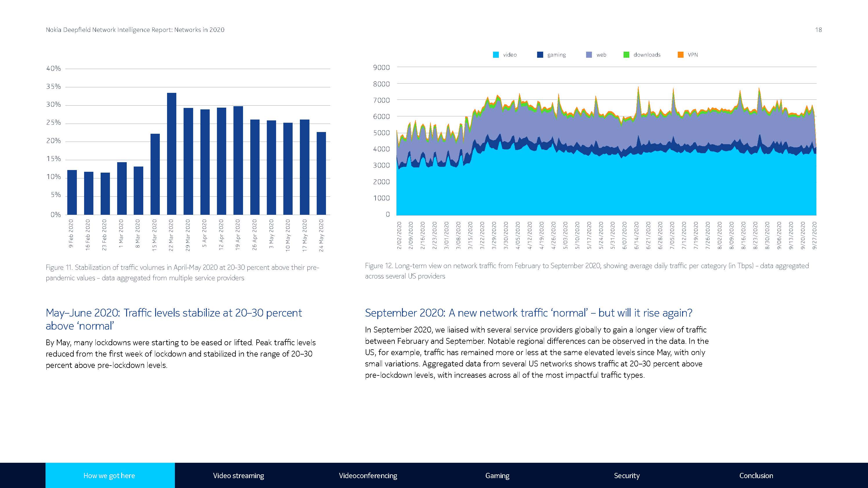Screen dimensions: 868x488
Task: Click the Nokia Deepfield report header title
Action: click(x=135, y=30)
